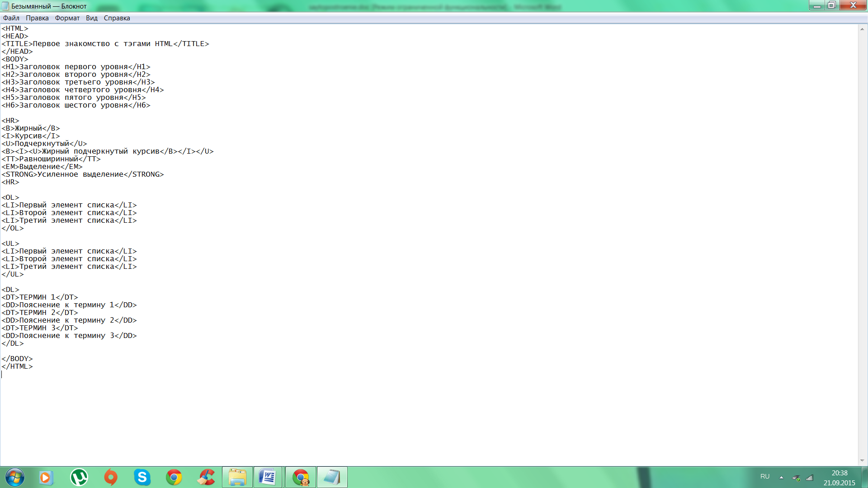Viewport: 868px width, 488px height.
Task: Click the network/USB icon in system tray
Action: click(797, 477)
